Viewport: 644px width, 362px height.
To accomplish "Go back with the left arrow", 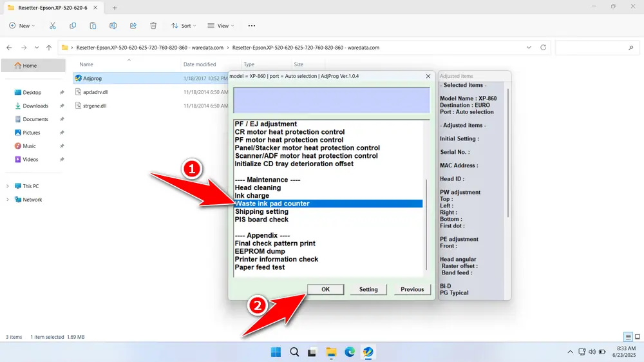I will (9, 48).
